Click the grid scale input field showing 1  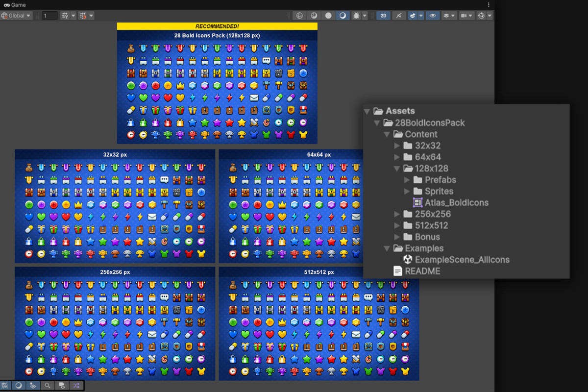point(49,15)
